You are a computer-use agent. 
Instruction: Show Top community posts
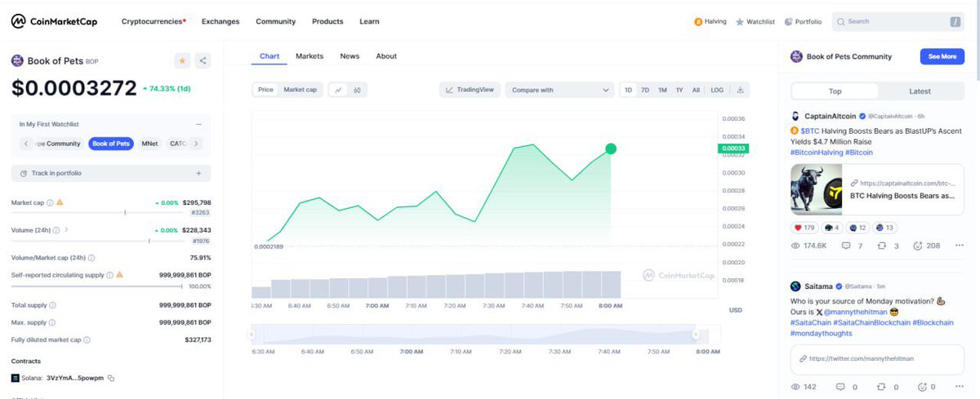pyautogui.click(x=835, y=91)
